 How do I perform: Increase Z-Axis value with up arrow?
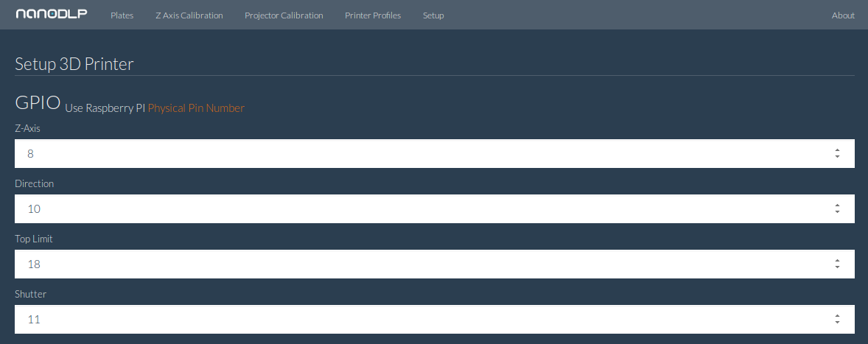(838, 150)
